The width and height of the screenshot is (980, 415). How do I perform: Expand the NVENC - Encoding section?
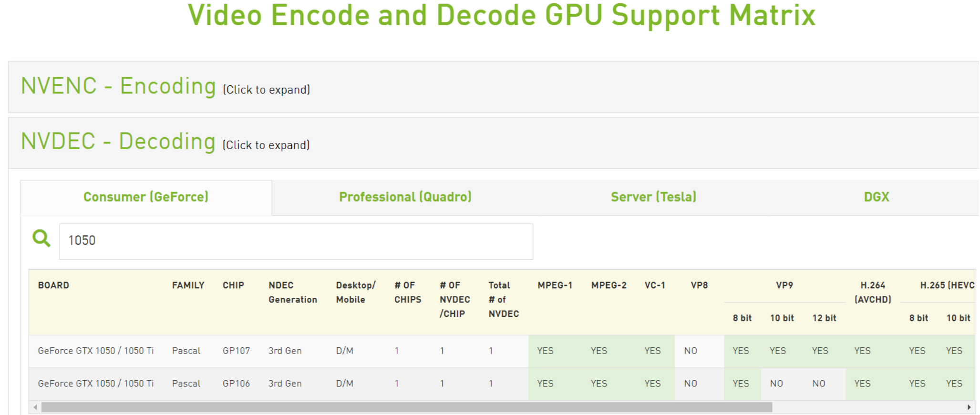(494, 87)
